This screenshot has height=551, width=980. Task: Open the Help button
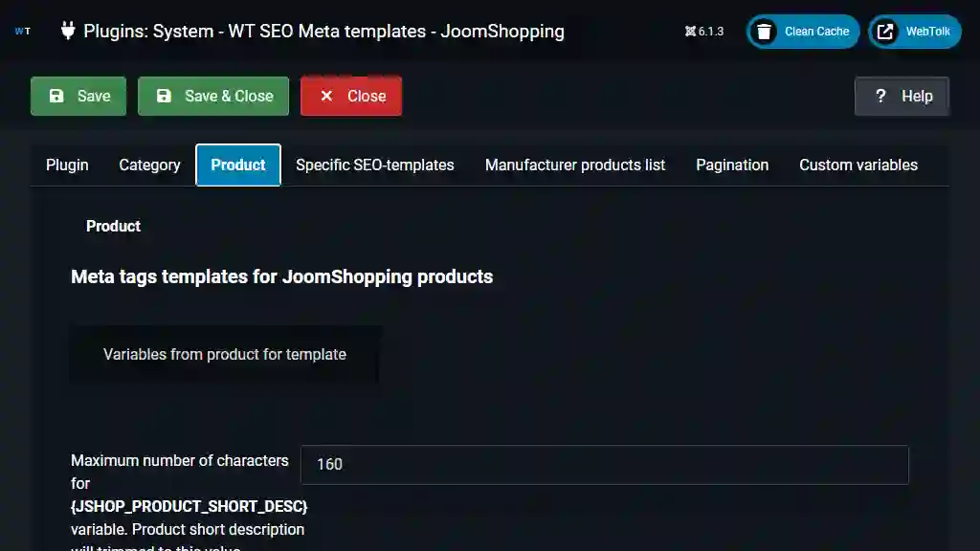[902, 97]
